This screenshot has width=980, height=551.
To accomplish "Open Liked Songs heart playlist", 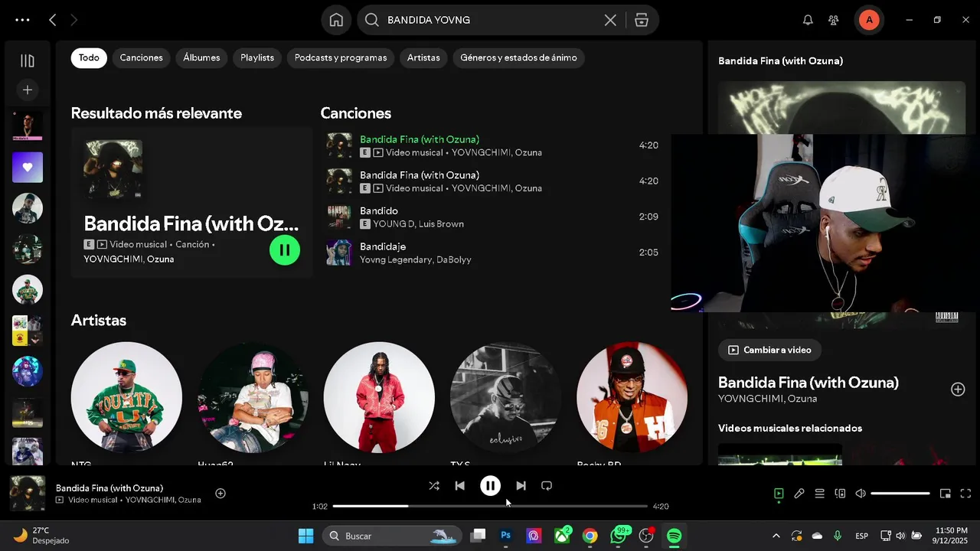I will pos(28,167).
